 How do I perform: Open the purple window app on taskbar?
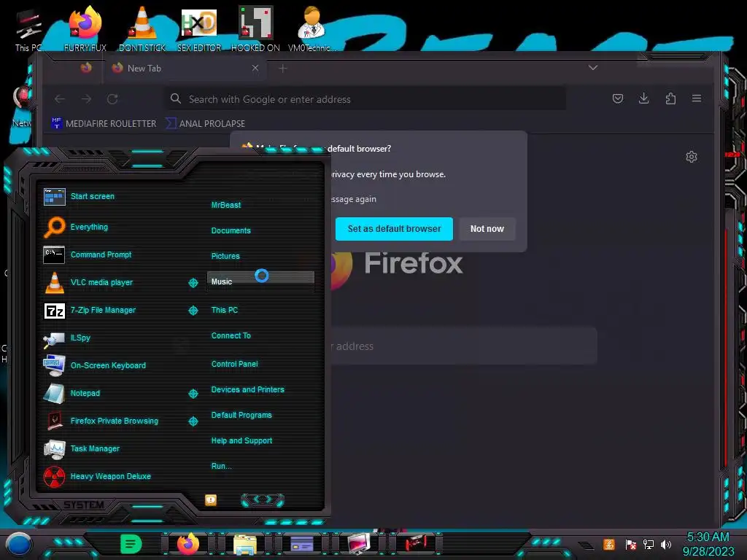coord(302,544)
